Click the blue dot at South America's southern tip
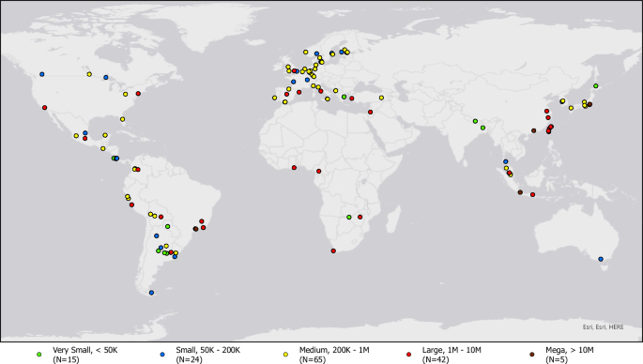 151,293
